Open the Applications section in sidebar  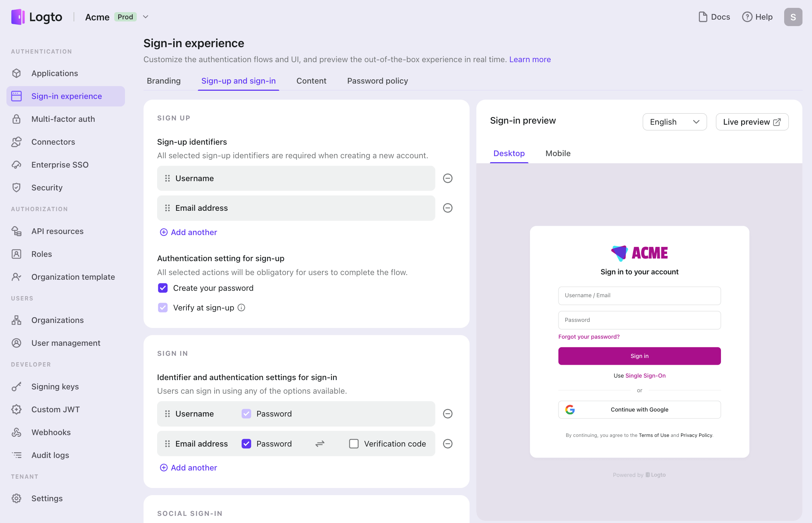(55, 73)
